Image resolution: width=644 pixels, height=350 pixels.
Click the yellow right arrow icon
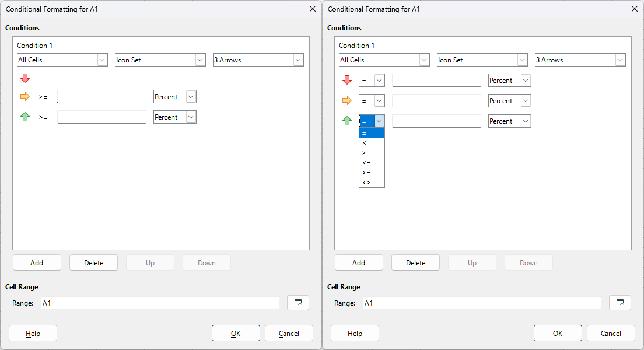[x=26, y=96]
